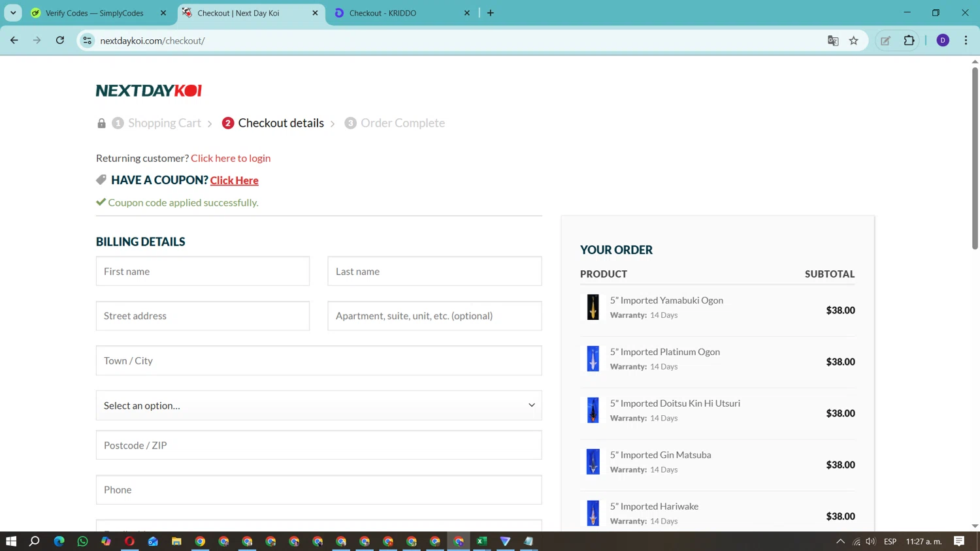Viewport: 980px width, 551px height.
Task: Open the tab search dropdown arrow
Action: 13,13
